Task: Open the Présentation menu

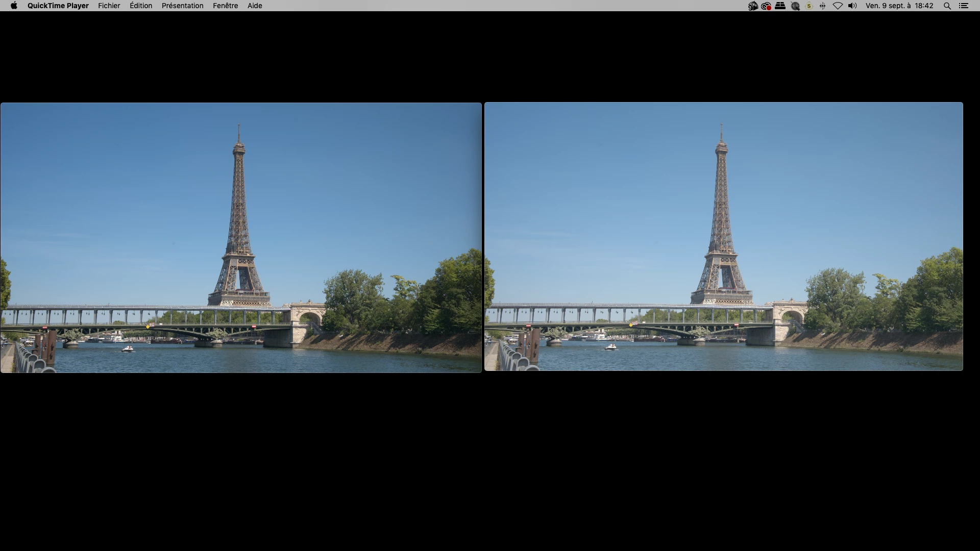Action: (x=182, y=6)
